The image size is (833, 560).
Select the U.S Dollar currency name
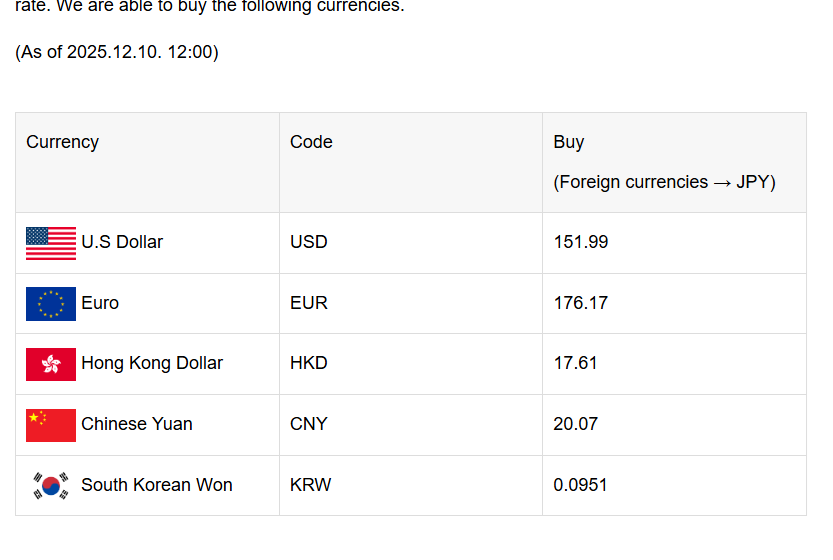[x=122, y=242]
